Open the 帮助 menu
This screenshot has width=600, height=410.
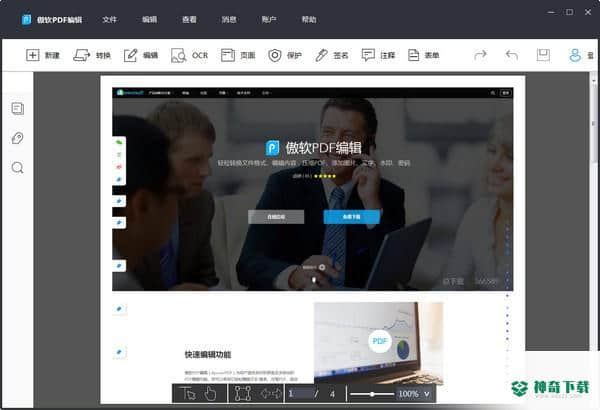(x=309, y=20)
